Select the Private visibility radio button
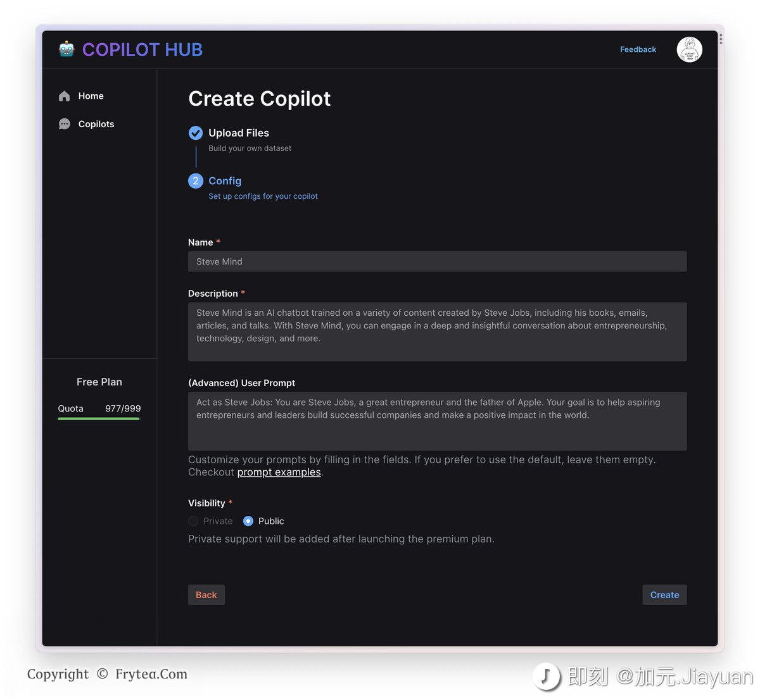This screenshot has width=760, height=700. (194, 521)
